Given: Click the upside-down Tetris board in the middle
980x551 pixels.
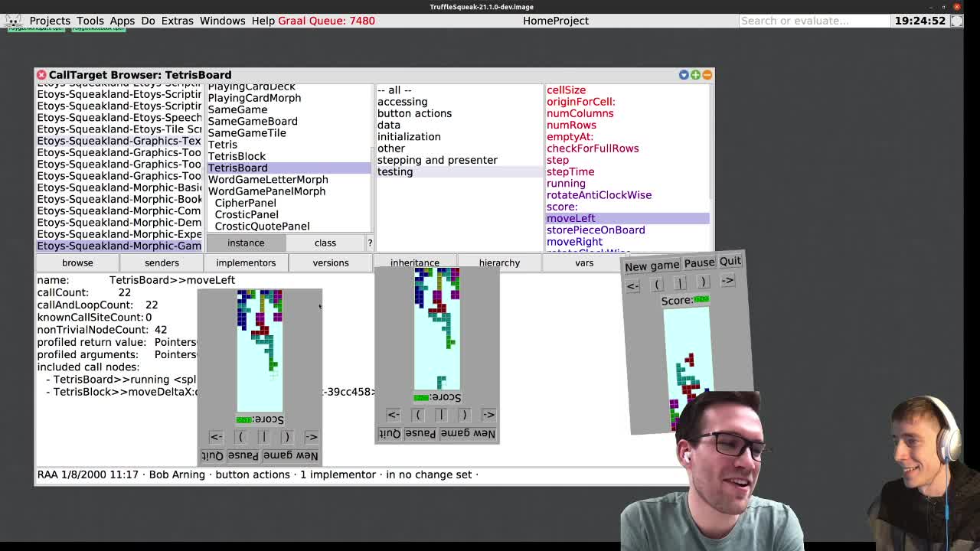Looking at the screenshot, I should coord(437,329).
